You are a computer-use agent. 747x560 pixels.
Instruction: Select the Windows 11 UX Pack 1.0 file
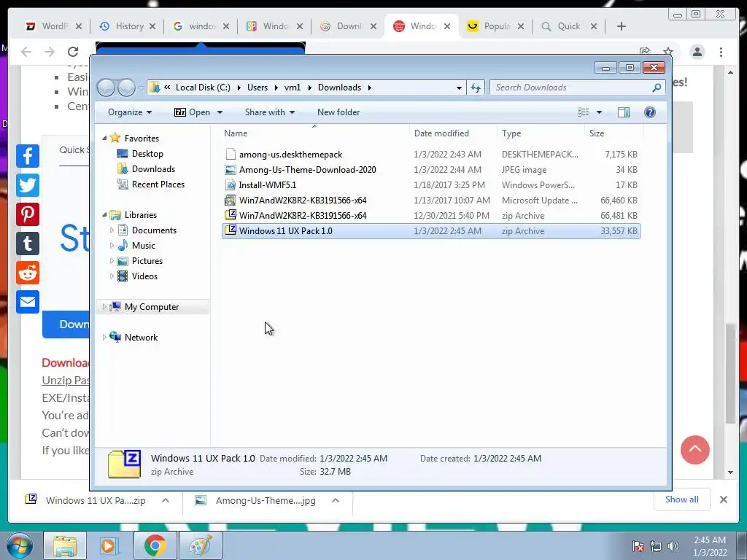point(431,231)
